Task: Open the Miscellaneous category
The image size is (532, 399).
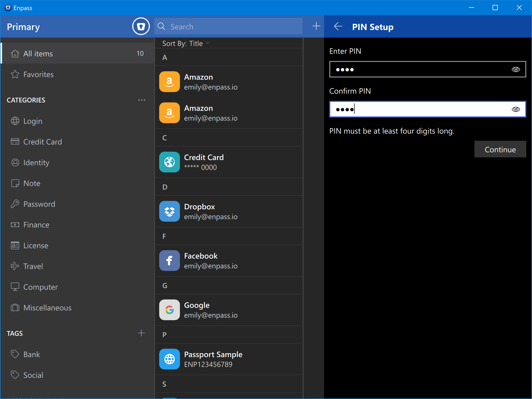Action: coord(77,308)
